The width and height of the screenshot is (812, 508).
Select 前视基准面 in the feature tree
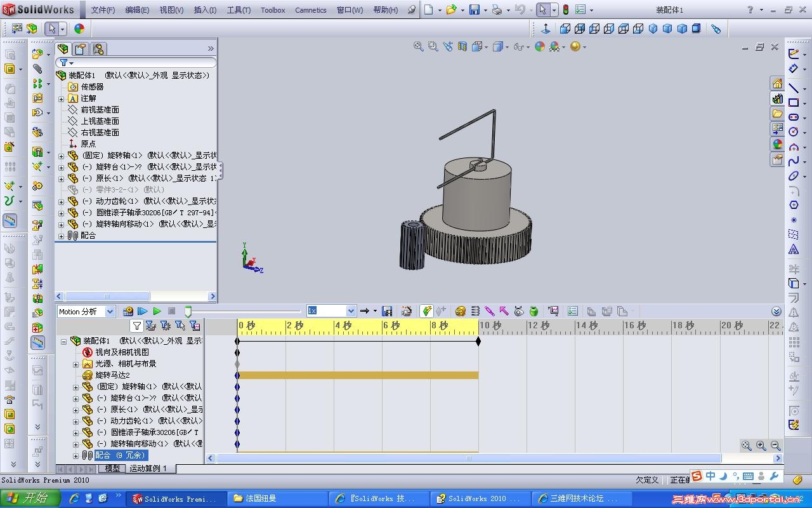click(100, 110)
